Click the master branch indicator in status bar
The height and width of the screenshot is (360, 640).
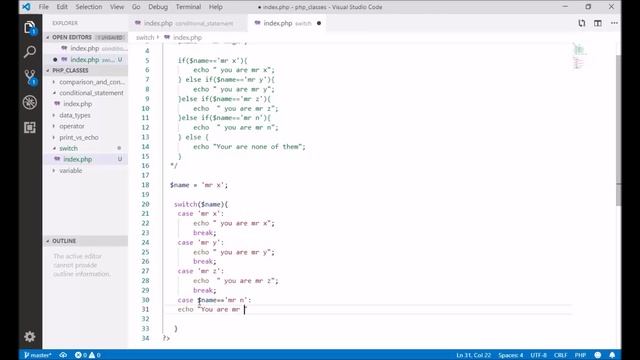(38, 355)
